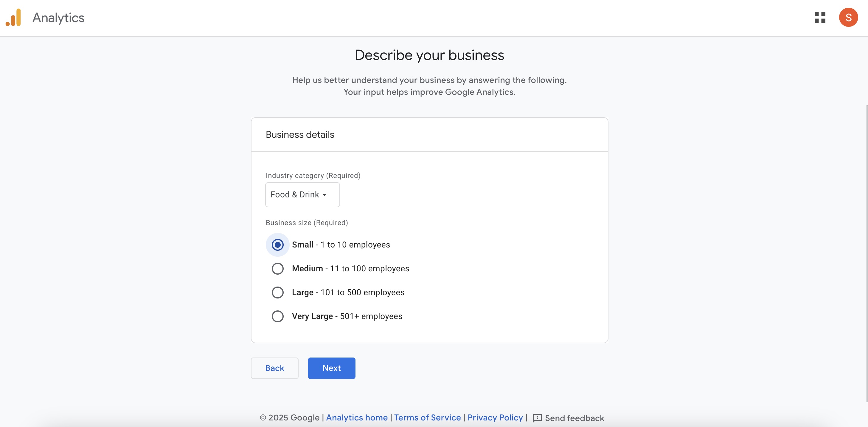Click the dropdown arrow beside Food & Drink
868x427 pixels.
point(324,195)
